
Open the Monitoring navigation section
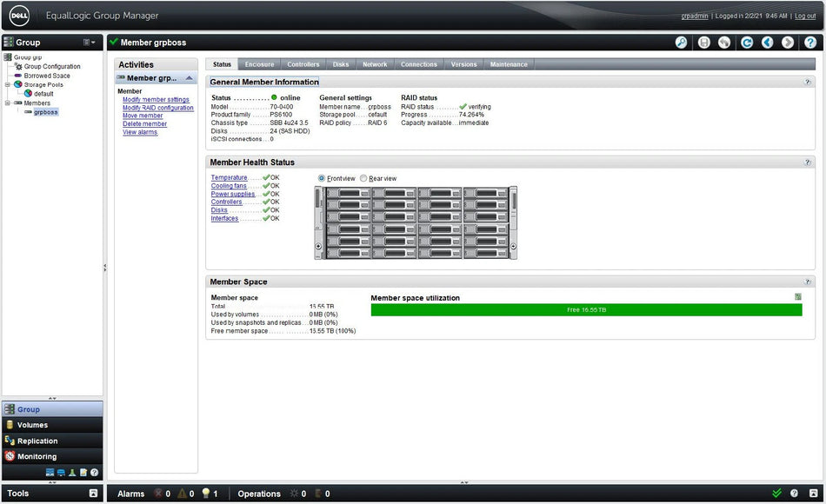pos(52,456)
